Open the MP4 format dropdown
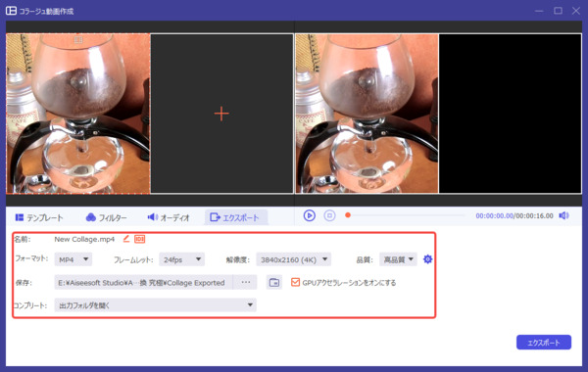 tap(73, 259)
